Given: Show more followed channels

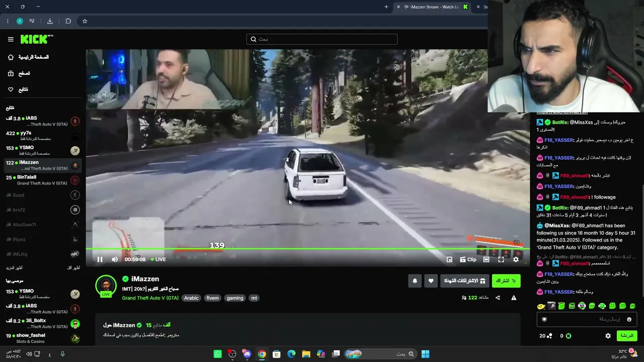Looking at the screenshot, I should (14, 268).
